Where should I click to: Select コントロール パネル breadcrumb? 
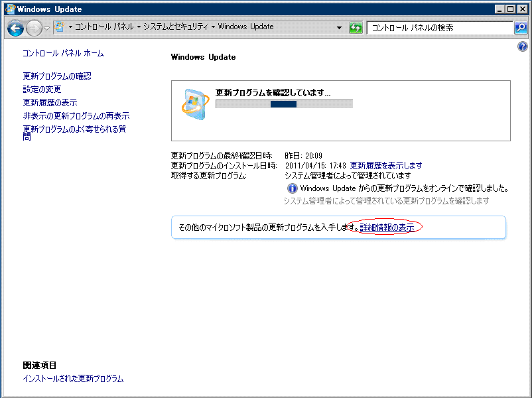pyautogui.click(x=104, y=27)
